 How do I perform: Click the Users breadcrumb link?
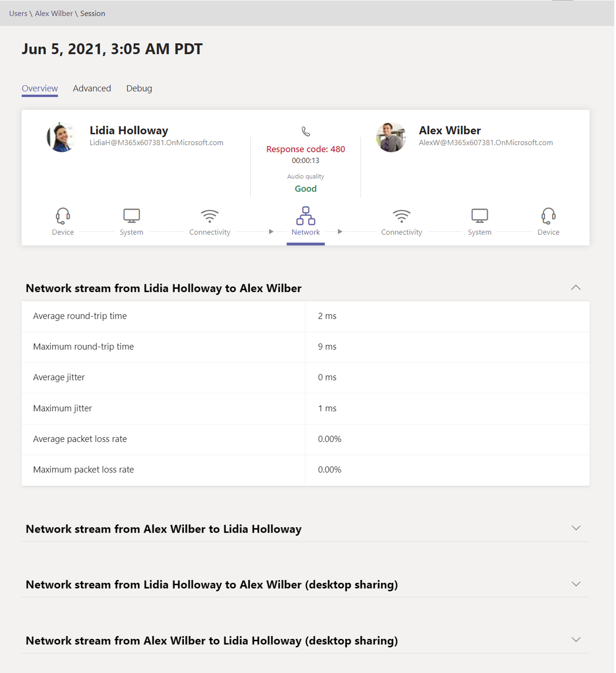[x=18, y=13]
